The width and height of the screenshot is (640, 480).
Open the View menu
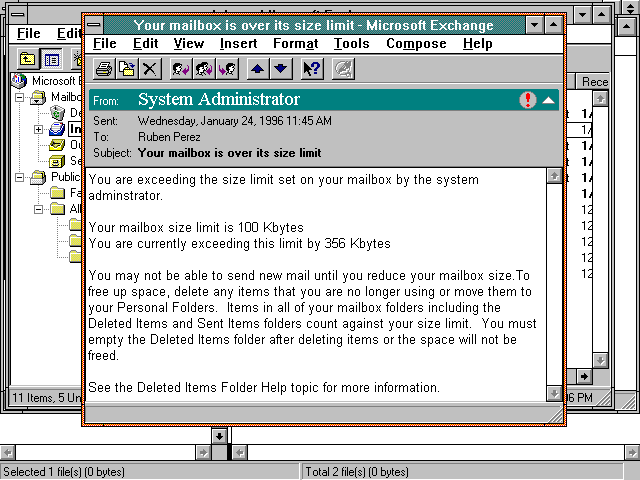pos(189,44)
